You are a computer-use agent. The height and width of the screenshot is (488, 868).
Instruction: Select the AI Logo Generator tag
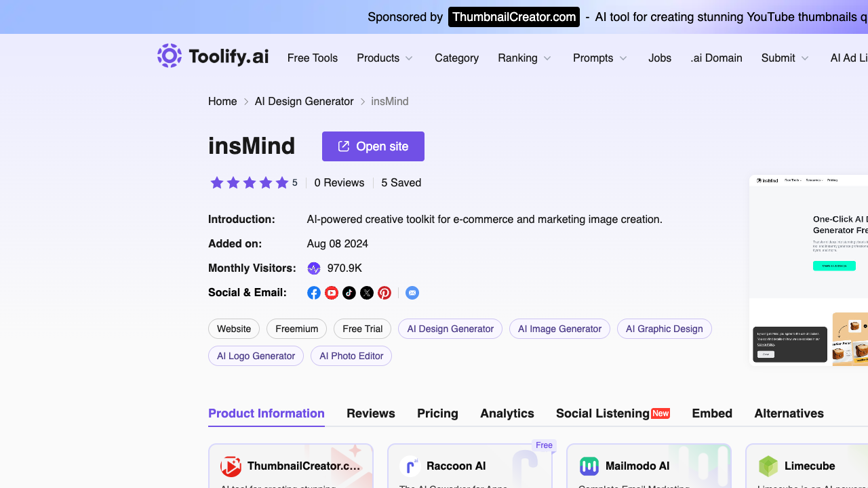pyautogui.click(x=256, y=356)
